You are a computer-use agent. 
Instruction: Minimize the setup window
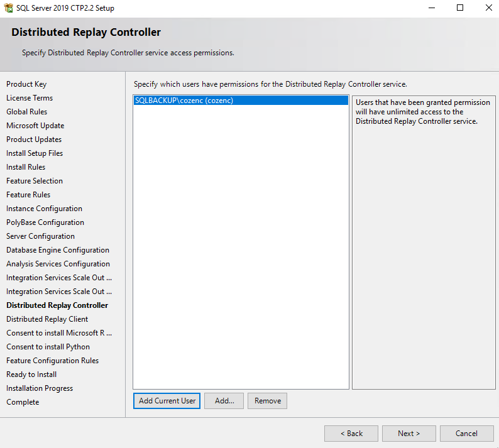point(432,8)
